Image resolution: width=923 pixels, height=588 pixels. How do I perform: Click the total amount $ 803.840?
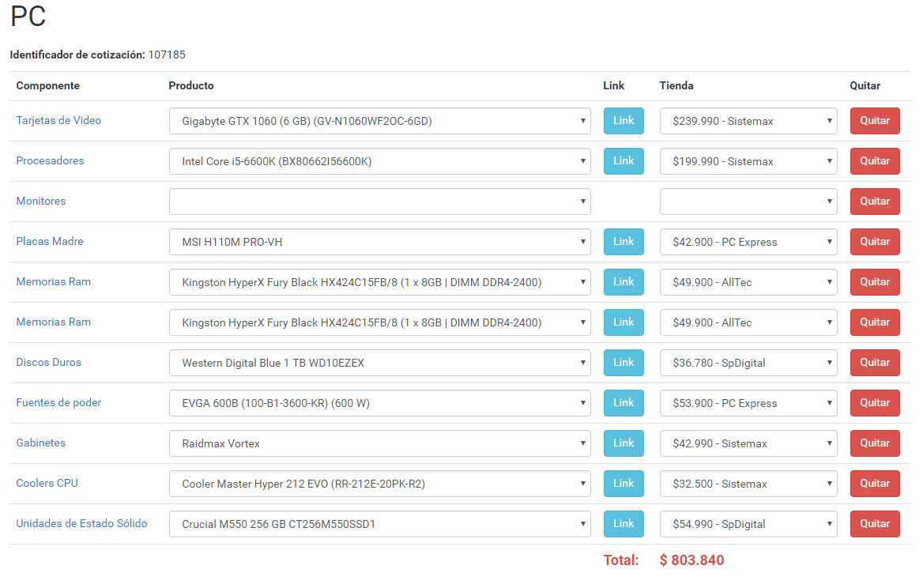691,560
